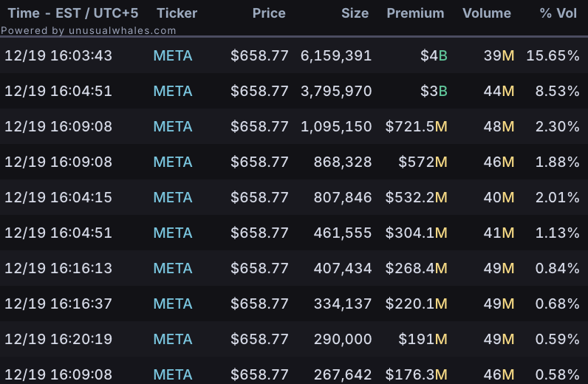The height and width of the screenshot is (384, 588).
Task: Sort by the Ticker column header
Action: tap(177, 13)
